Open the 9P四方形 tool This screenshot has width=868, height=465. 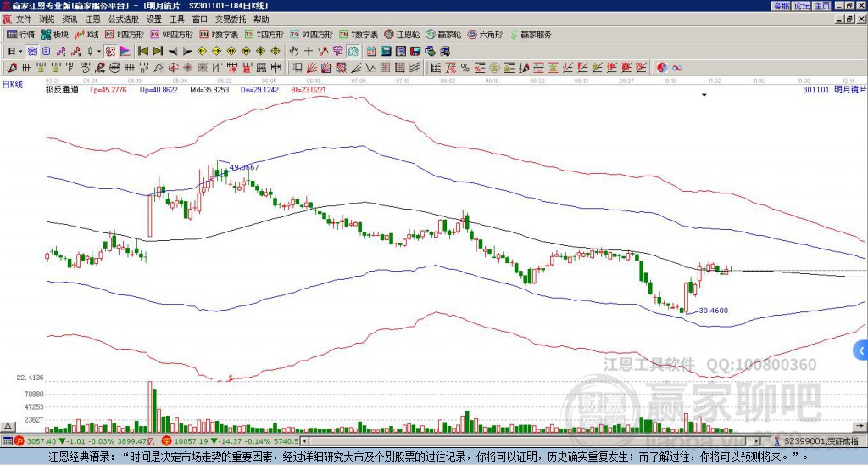pyautogui.click(x=171, y=34)
